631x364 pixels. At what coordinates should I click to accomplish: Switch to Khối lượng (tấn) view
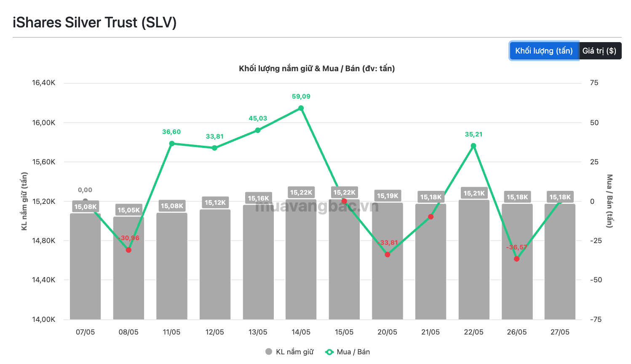tap(544, 51)
